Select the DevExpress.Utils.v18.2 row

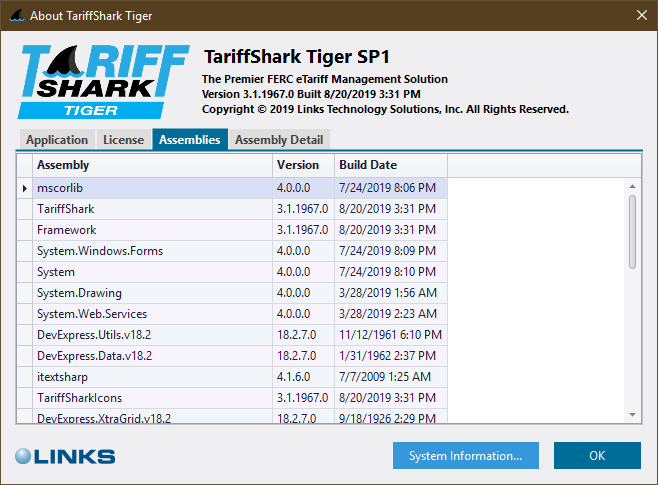[x=232, y=335]
